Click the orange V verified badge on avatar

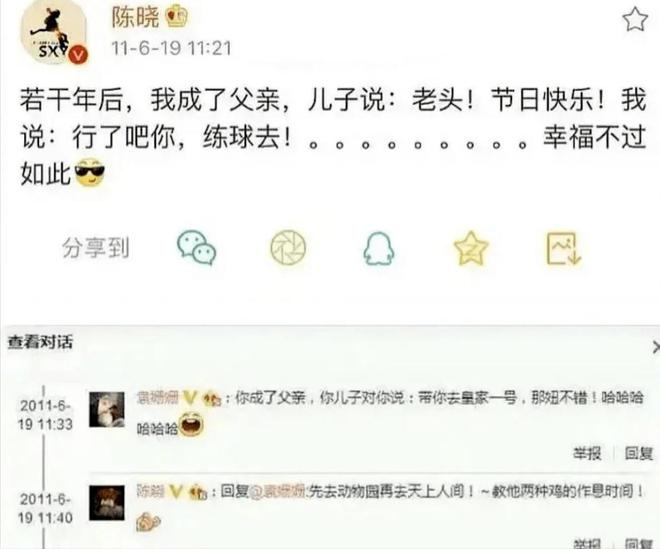click(x=78, y=56)
